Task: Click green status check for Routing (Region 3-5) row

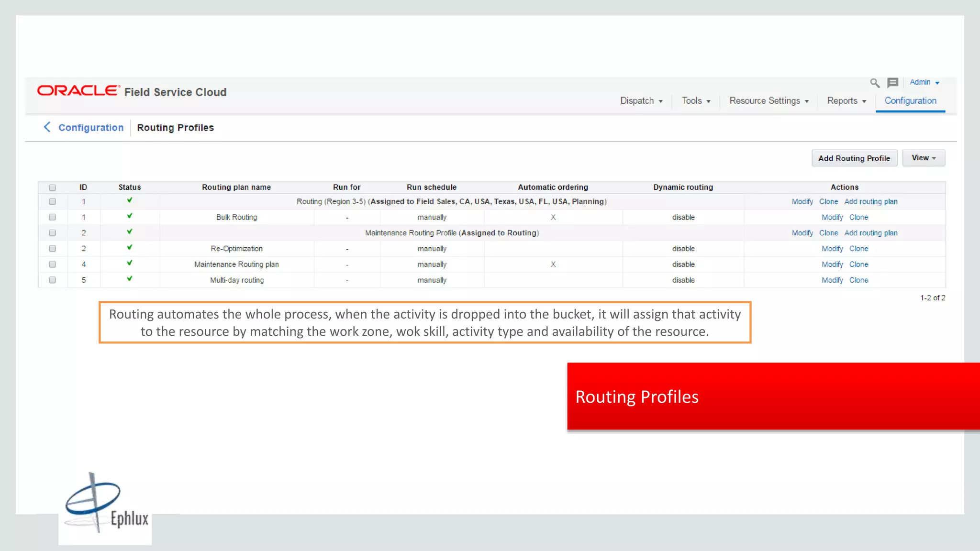Action: pyautogui.click(x=130, y=200)
